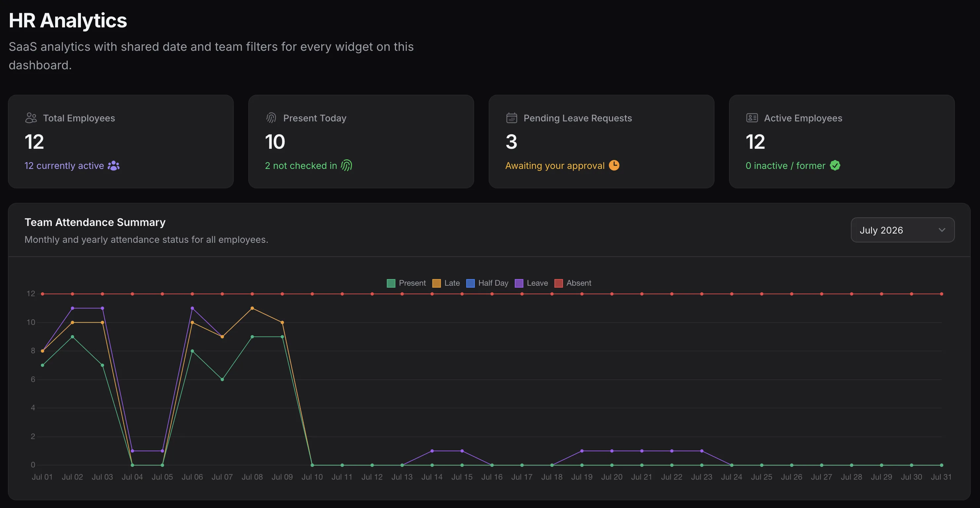This screenshot has height=508, width=980.
Task: Click the '0 inactive / former' text
Action: [x=786, y=166]
